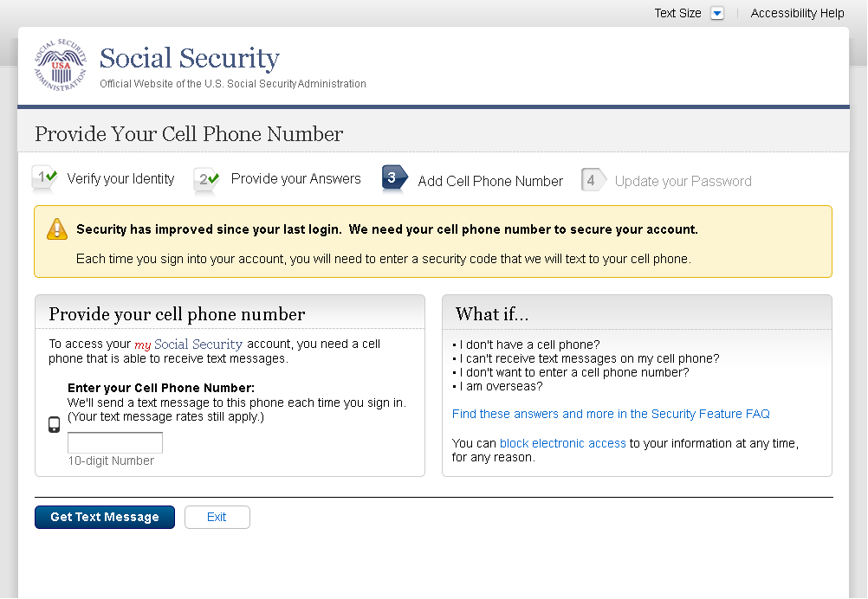Click the yellow warning triangle icon
This screenshot has height=599, width=868.
point(57,229)
